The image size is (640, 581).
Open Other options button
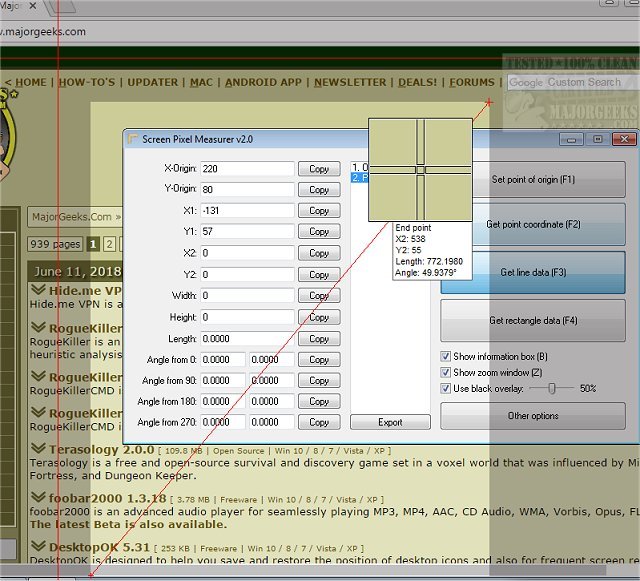click(x=533, y=416)
